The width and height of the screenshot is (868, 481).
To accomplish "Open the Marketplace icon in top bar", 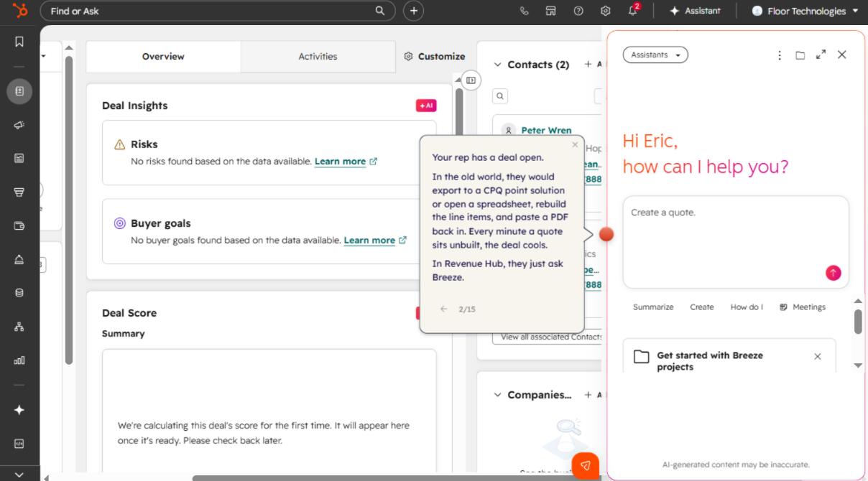I will coord(551,11).
